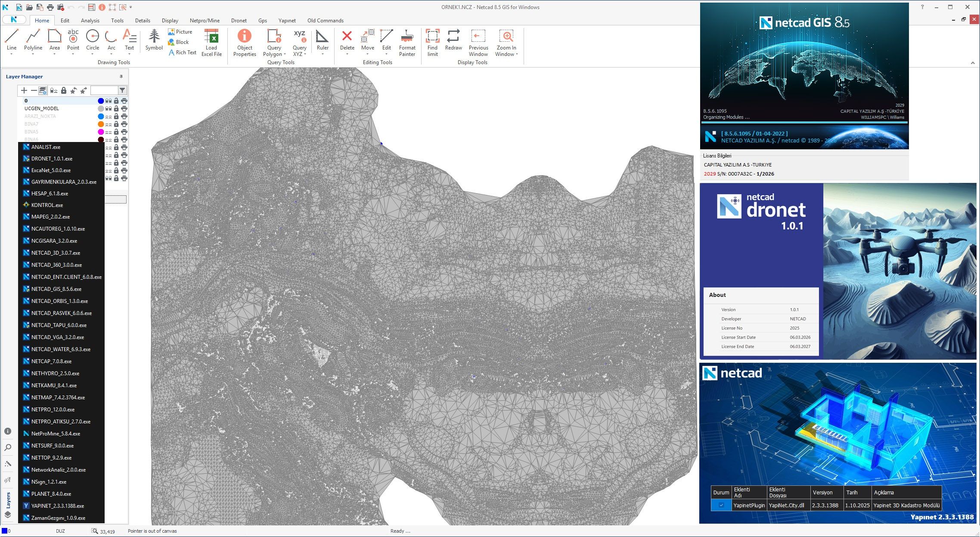Switch to the Dronet tab
This screenshot has height=537, width=980.
click(x=239, y=20)
